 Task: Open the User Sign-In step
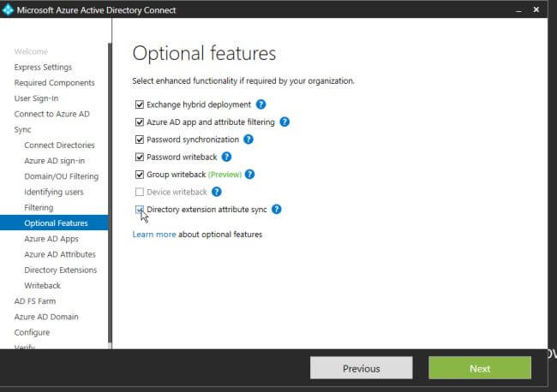(x=36, y=98)
